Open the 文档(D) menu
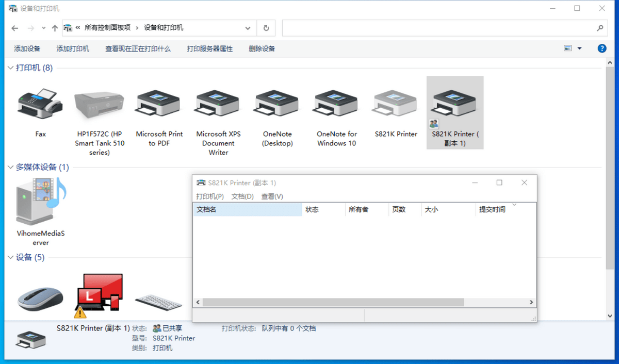 point(242,196)
